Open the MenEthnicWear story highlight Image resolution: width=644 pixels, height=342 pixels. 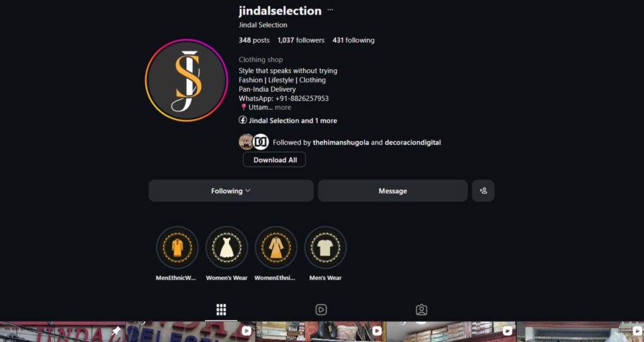point(177,248)
